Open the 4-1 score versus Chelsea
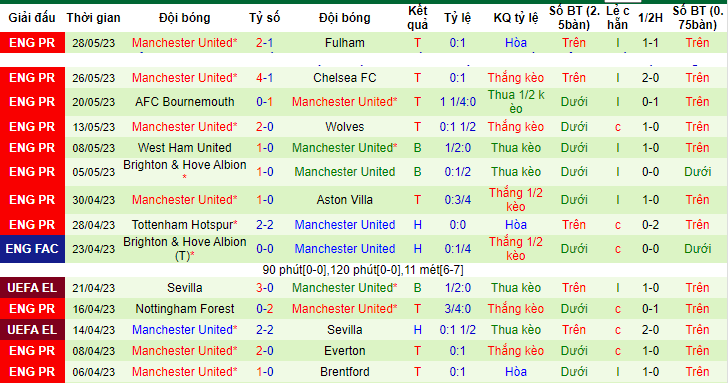 [x=265, y=78]
